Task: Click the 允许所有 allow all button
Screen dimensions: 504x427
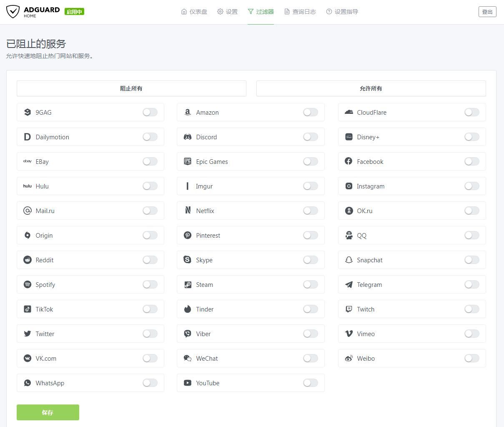Action: coord(371,88)
